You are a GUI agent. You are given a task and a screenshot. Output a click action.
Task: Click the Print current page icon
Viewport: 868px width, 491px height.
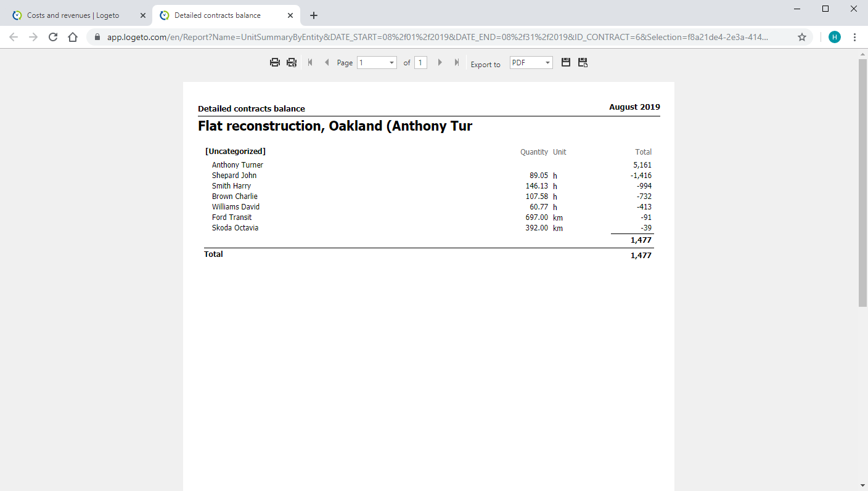coord(292,63)
